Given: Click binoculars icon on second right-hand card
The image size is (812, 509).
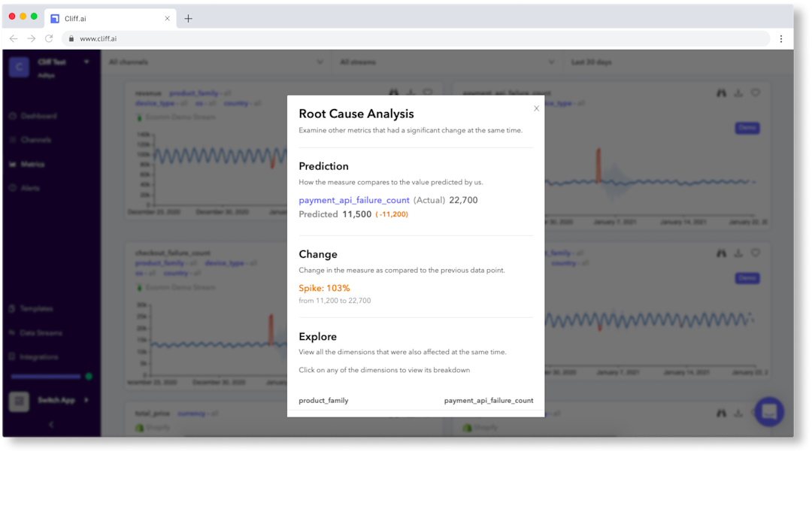Looking at the screenshot, I should pos(721,253).
